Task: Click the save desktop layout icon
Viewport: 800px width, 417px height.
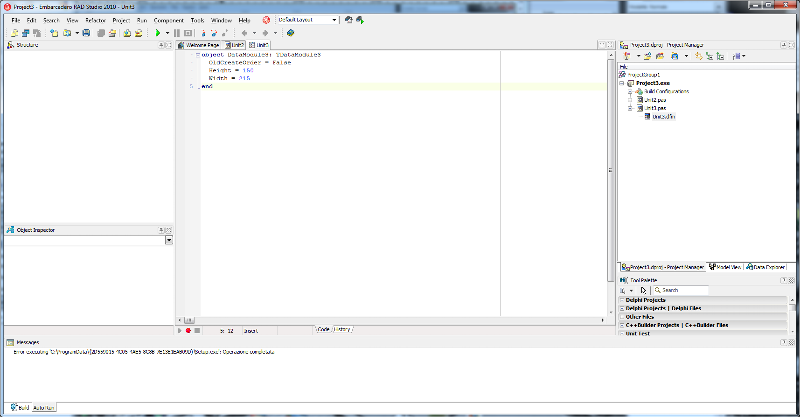Action: tap(348, 20)
